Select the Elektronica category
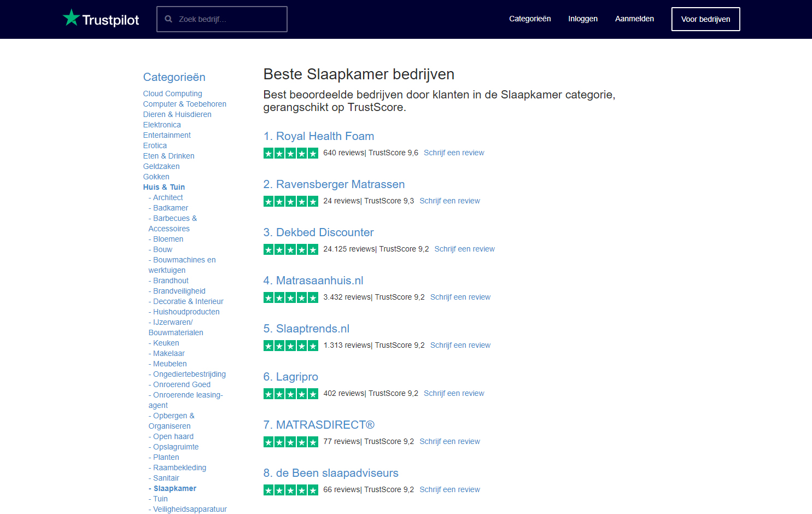812x514 pixels. [x=162, y=125]
